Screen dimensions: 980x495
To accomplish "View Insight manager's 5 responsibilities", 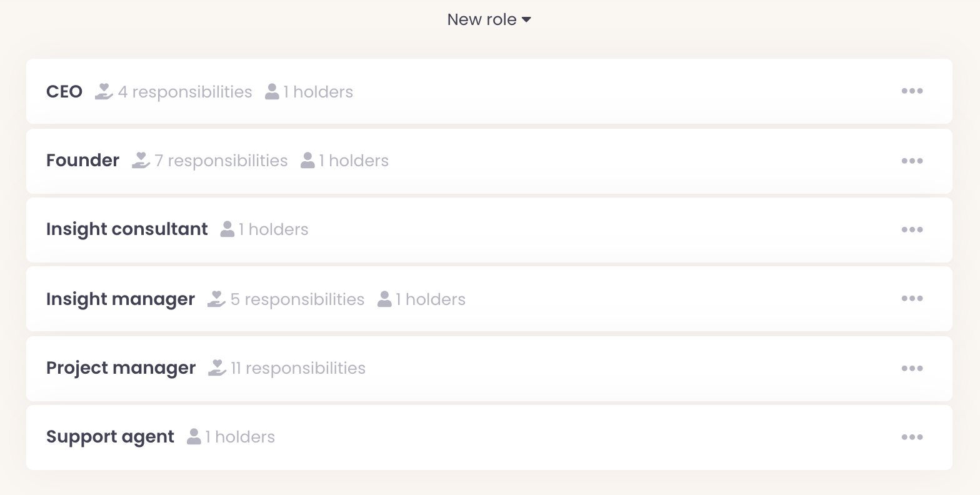I will [297, 299].
